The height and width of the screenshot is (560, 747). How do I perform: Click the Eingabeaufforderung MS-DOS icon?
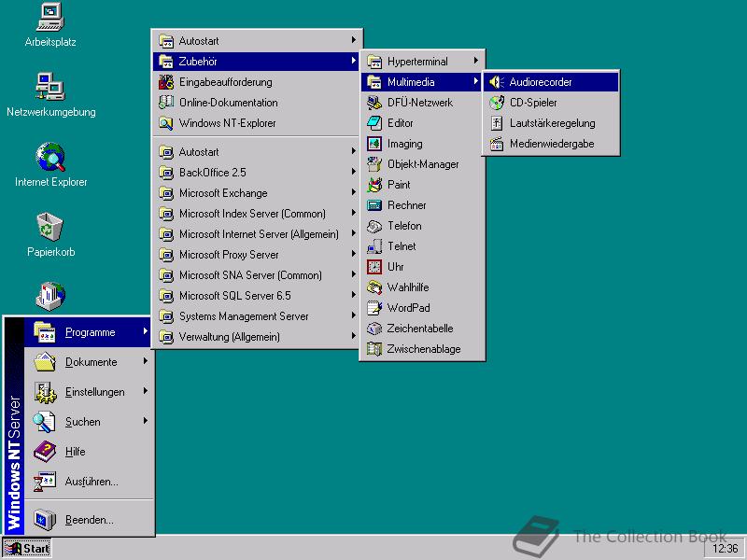coord(166,82)
